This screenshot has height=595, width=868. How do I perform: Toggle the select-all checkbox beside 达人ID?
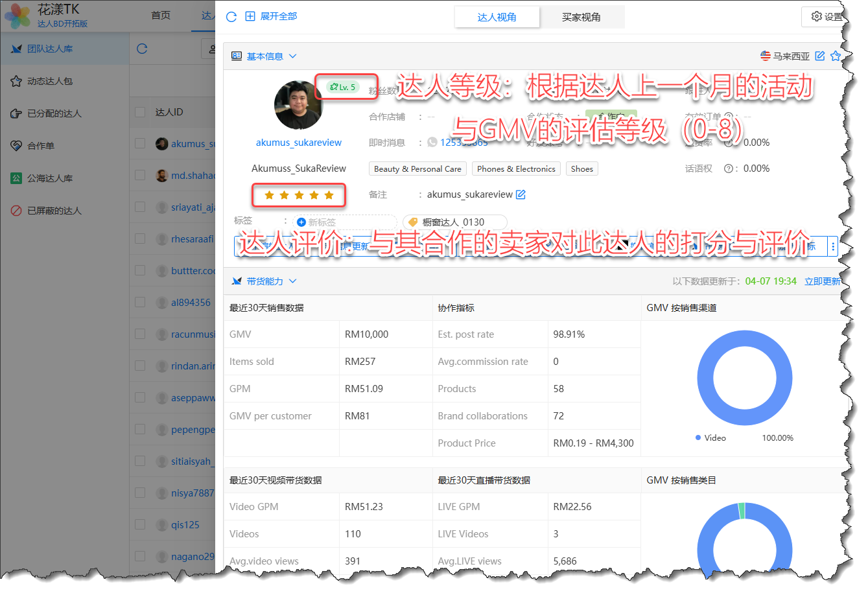click(x=140, y=112)
